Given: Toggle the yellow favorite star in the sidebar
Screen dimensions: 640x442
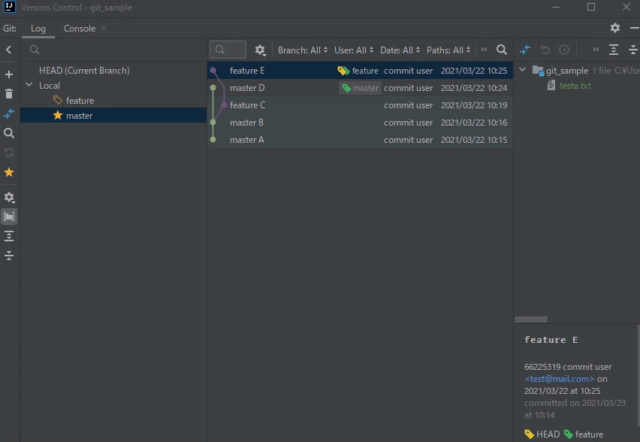Looking at the screenshot, I should [x=9, y=172].
